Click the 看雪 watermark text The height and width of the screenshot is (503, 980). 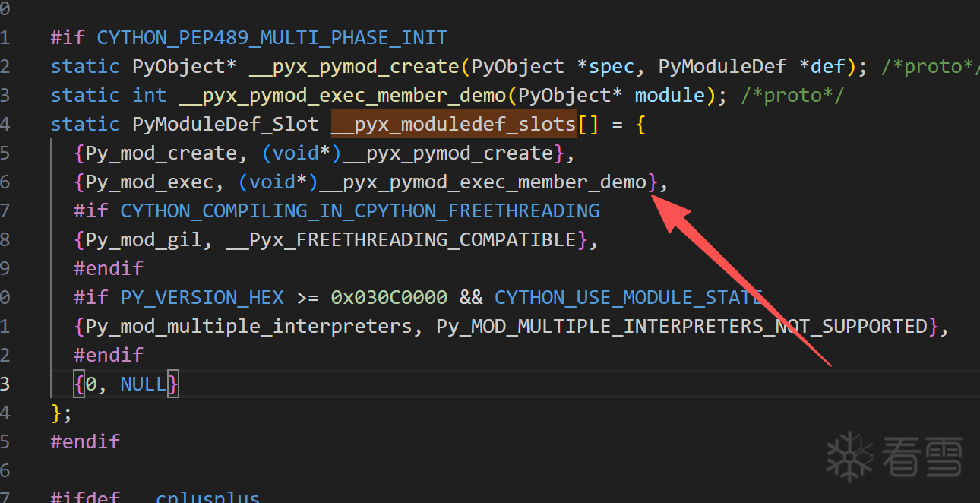click(x=922, y=457)
